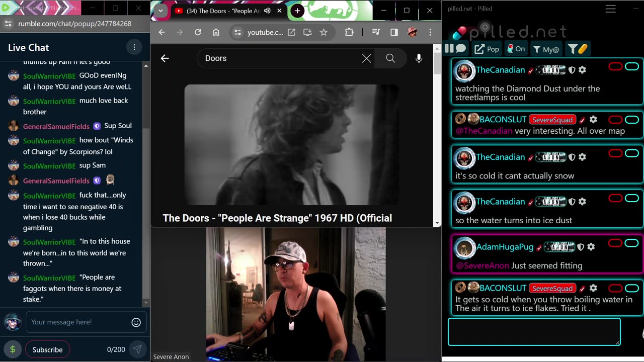Image resolution: width=644 pixels, height=362 pixels.
Task: Click YouTube search magnifier button
Action: (390, 58)
